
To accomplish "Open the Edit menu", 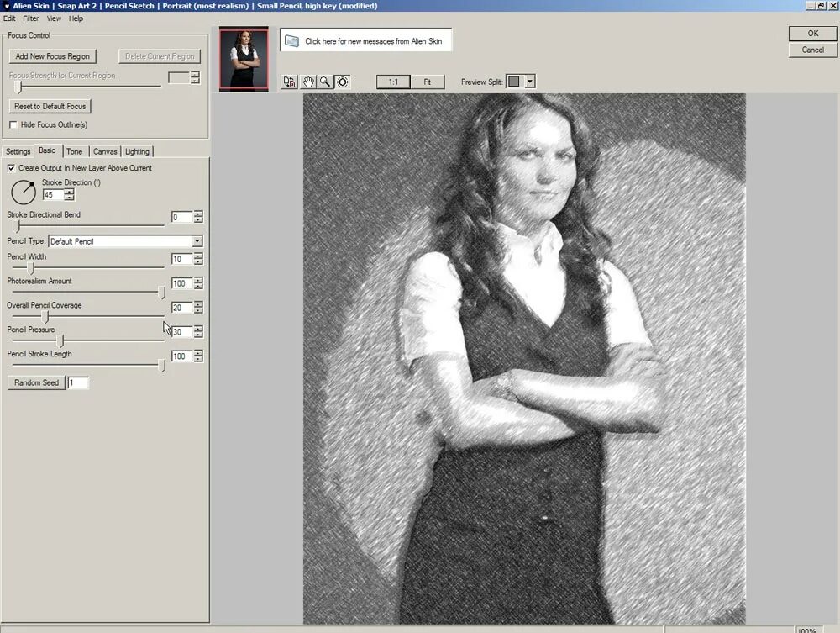I will [9, 18].
